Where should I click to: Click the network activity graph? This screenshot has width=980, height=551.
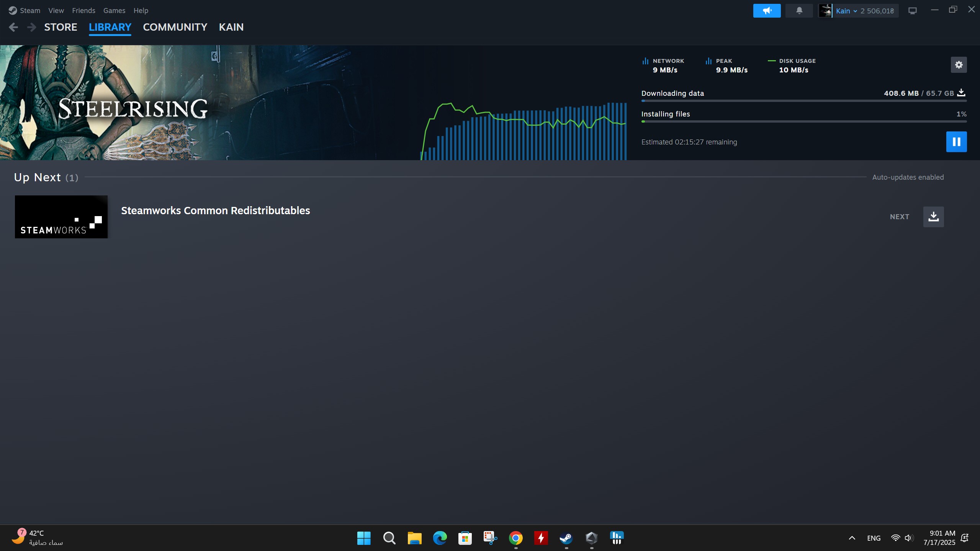(x=524, y=131)
